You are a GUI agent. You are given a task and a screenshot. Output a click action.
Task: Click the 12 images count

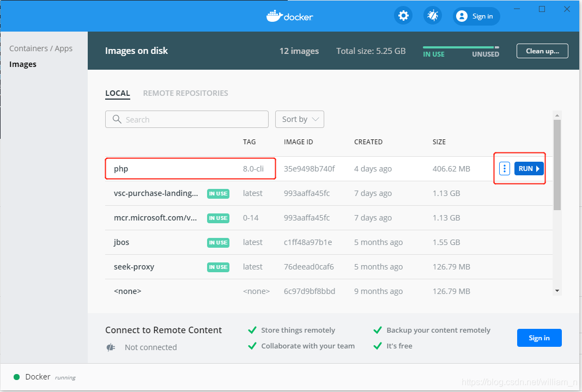point(299,51)
